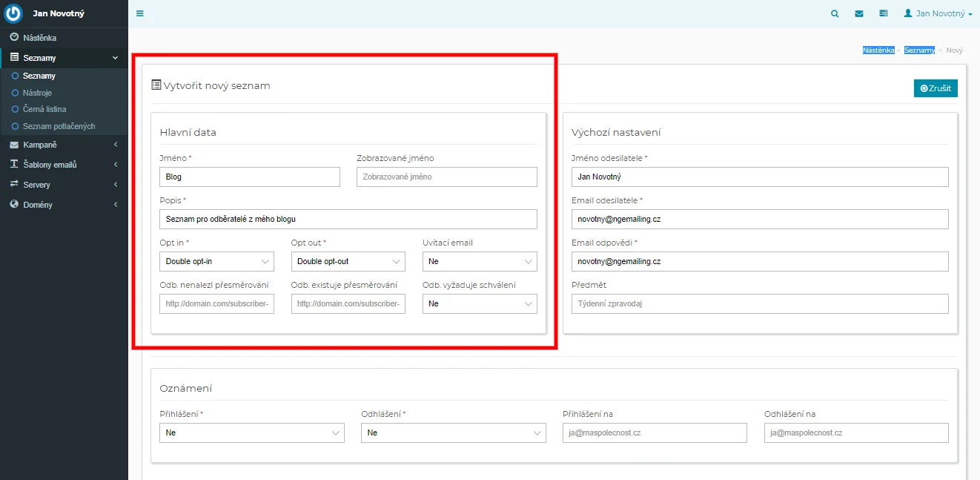The width and height of the screenshot is (980, 480).
Task: Open Uvítací email dropdown
Action: [x=480, y=261]
